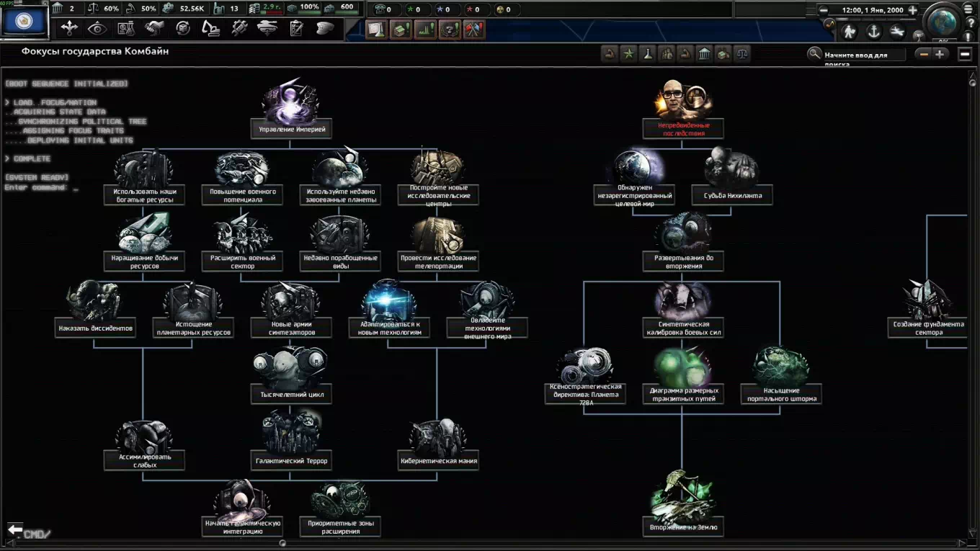The width and height of the screenshot is (980, 551).
Task: Open the Officer Corps cap menu
Action: click(x=324, y=29)
